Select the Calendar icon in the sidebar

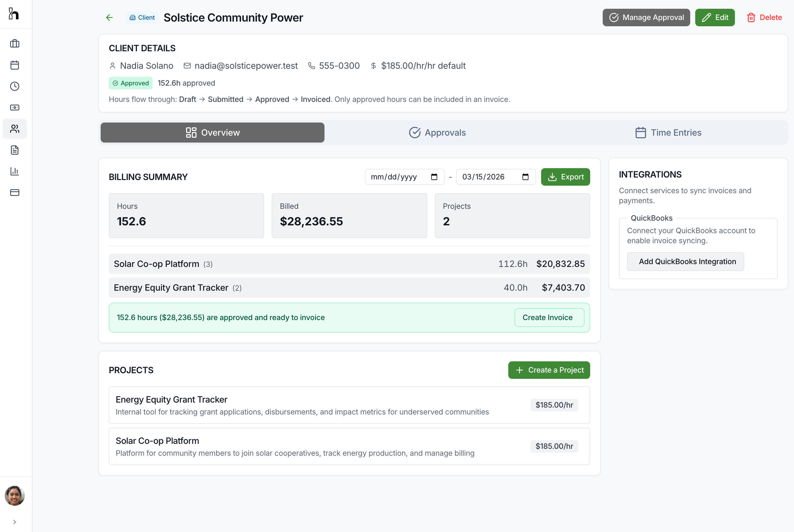(15, 65)
